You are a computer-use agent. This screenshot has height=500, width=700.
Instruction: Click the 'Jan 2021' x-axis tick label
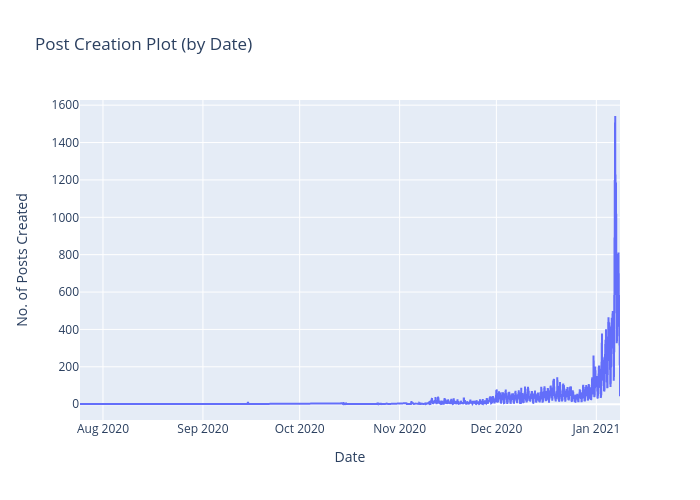[595, 429]
